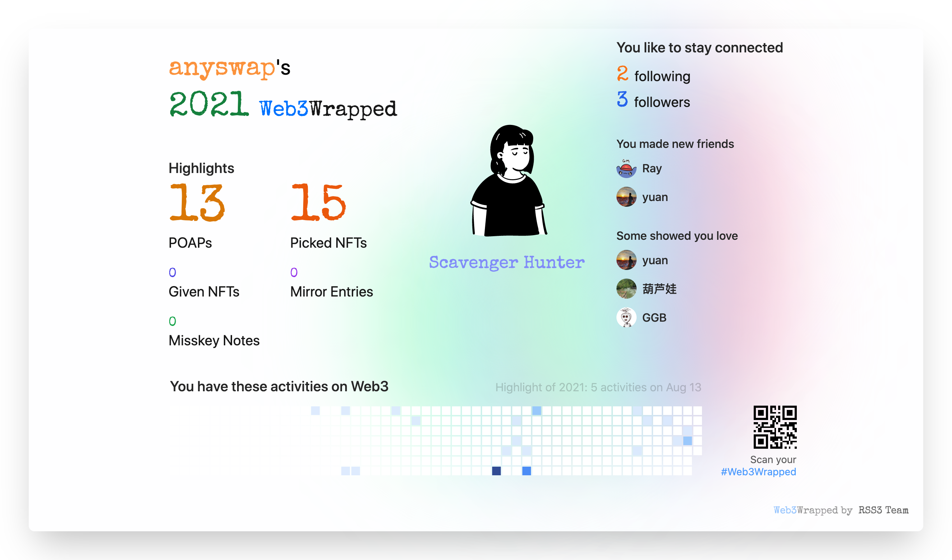Click the 2021 Web3Wrapped heading

pos(283,104)
